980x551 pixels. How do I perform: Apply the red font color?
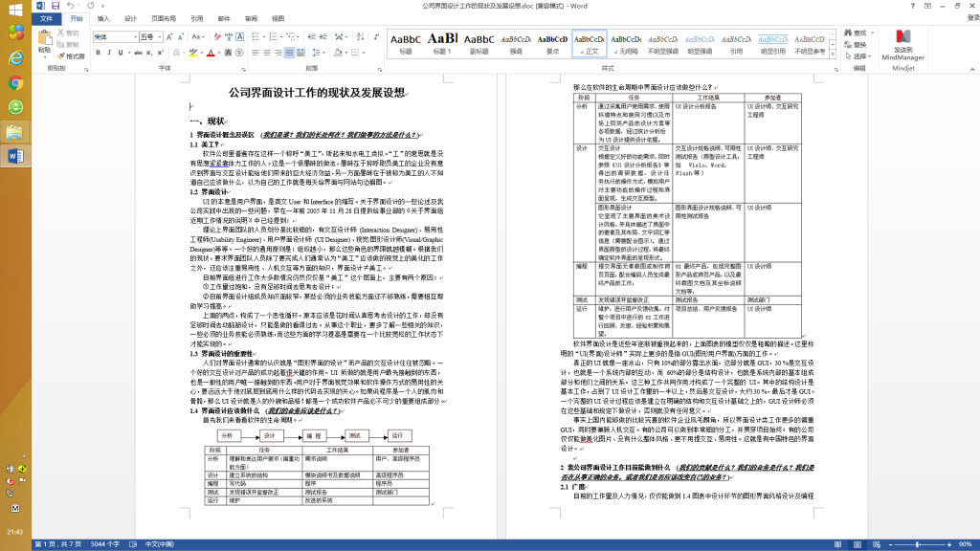211,54
